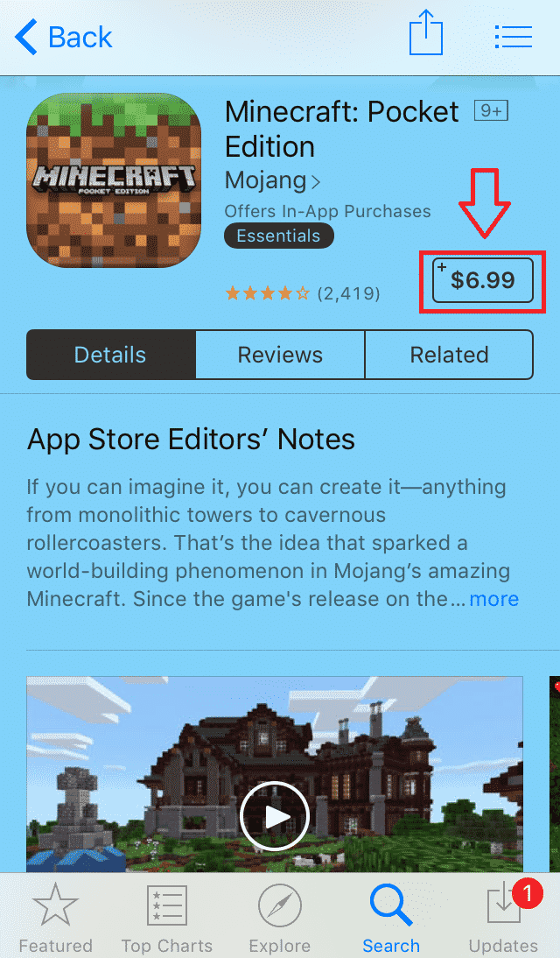Viewport: 560px width, 958px height.
Task: Tap the star rating with 2,419 reviews
Action: point(302,294)
